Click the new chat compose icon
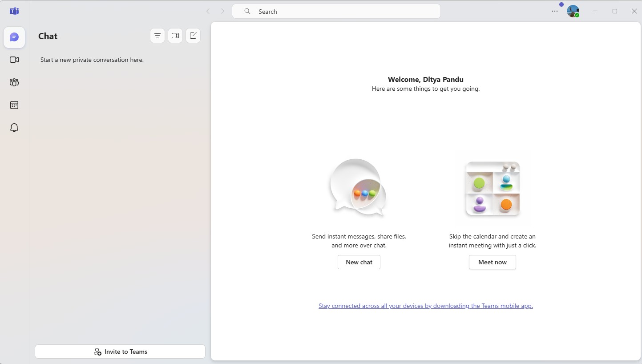 click(193, 36)
